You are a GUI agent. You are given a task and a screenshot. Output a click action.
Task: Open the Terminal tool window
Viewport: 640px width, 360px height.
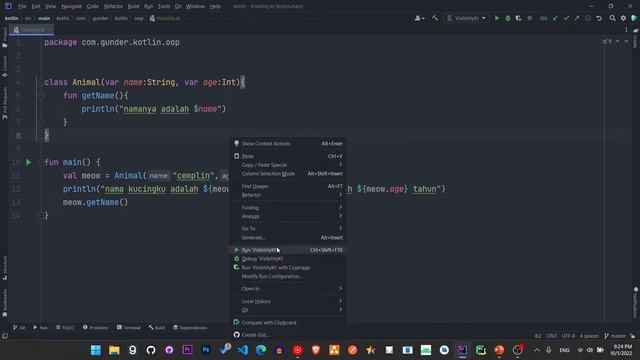[129, 328]
